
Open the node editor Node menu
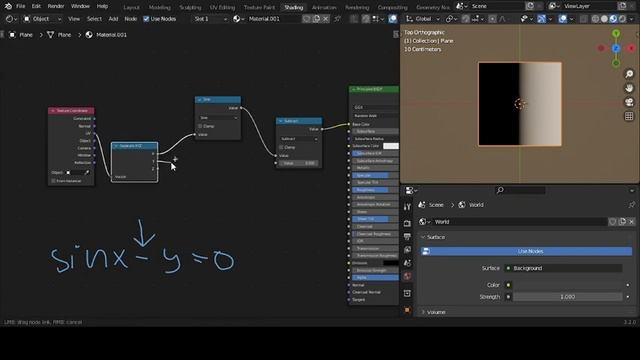tap(131, 19)
